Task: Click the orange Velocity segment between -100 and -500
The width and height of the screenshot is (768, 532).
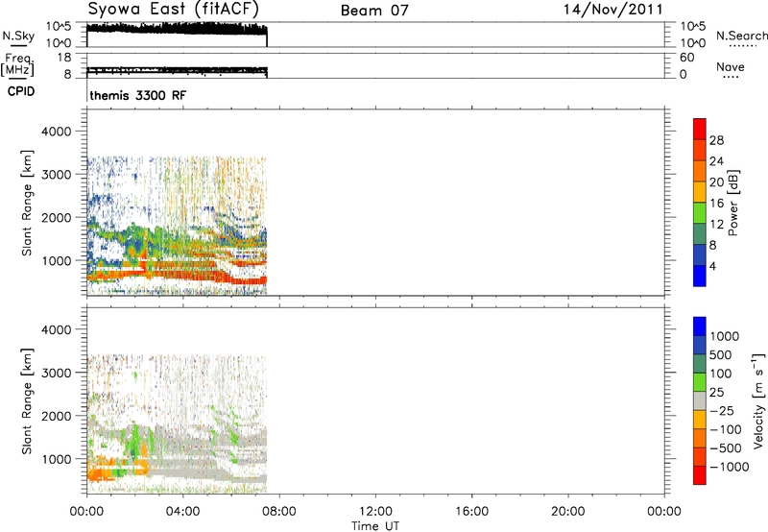Action: point(700,438)
